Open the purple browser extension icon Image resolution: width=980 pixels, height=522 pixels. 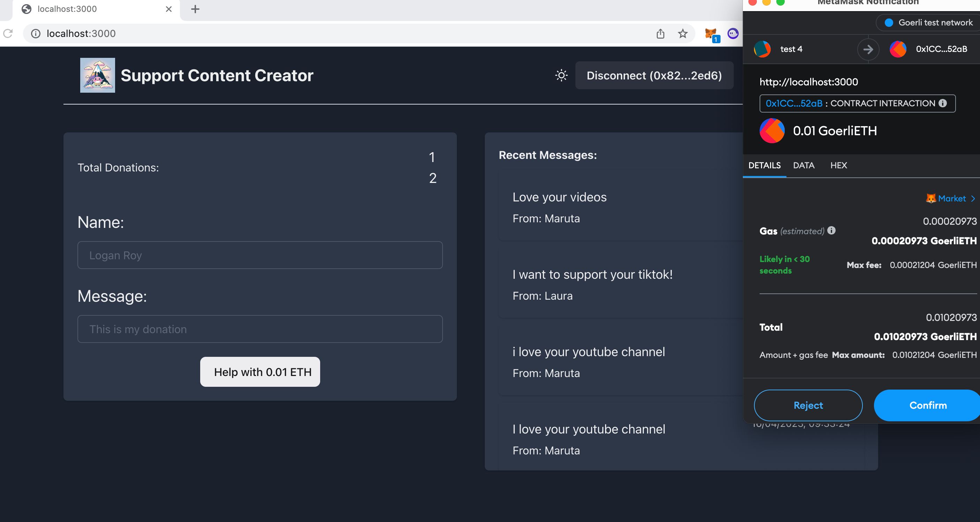(x=733, y=33)
